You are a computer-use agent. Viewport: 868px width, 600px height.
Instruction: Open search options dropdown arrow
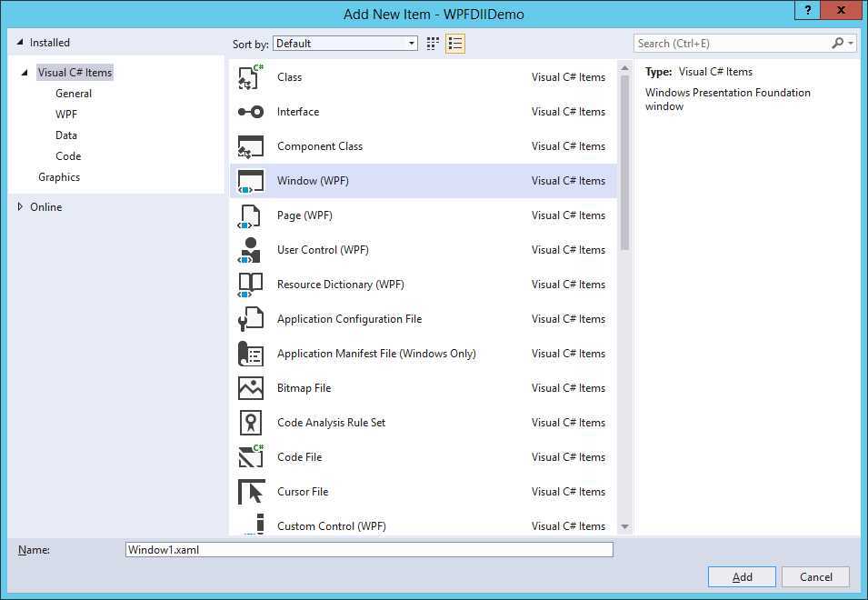click(x=851, y=43)
